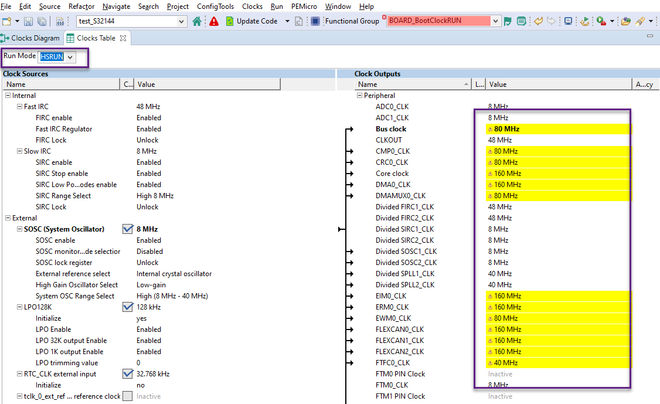Open the run toolbox dropdown arrow
Viewport: 660px width, 404px height.
coord(612,21)
